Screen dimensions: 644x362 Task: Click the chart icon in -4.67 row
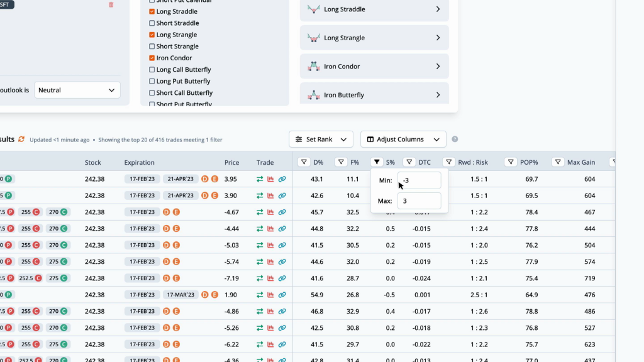(x=270, y=212)
